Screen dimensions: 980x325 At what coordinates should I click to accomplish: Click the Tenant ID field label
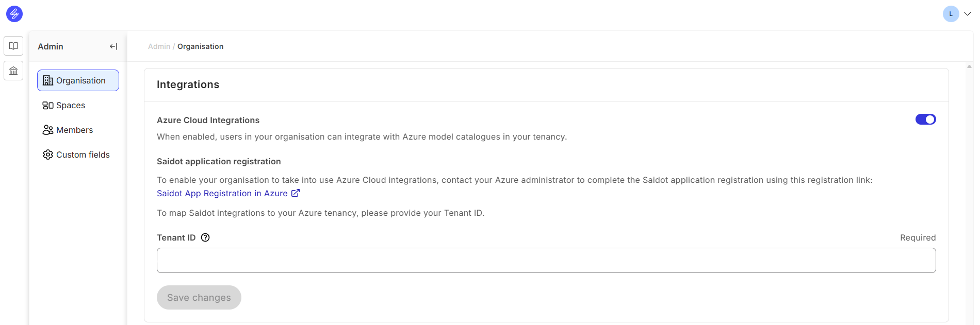176,237
